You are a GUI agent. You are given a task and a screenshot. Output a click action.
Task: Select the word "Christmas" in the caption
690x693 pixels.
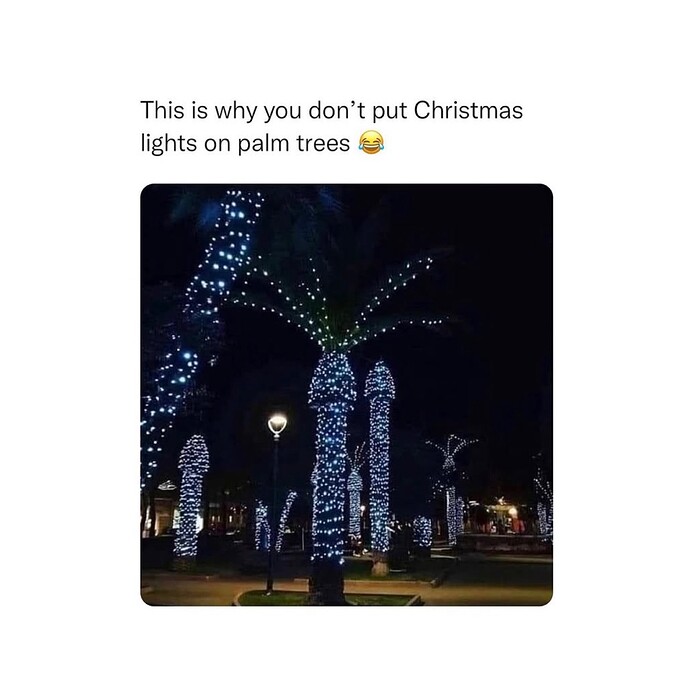coord(468,110)
